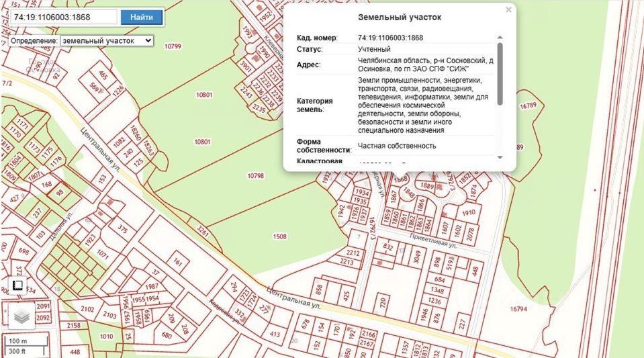Screen dimensions: 644x358
Task: Select parcel 1942 on the map
Action: pos(341,212)
